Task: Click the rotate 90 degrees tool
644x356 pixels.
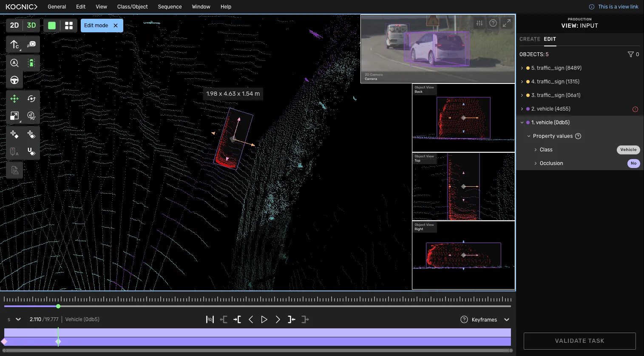Action: [x=31, y=116]
